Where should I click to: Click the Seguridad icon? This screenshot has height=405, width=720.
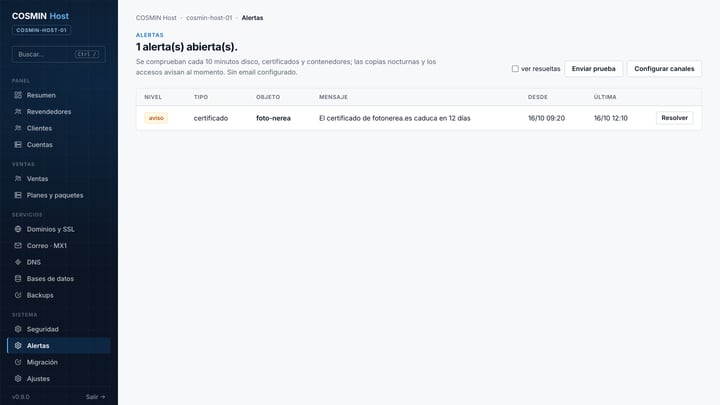coord(18,329)
